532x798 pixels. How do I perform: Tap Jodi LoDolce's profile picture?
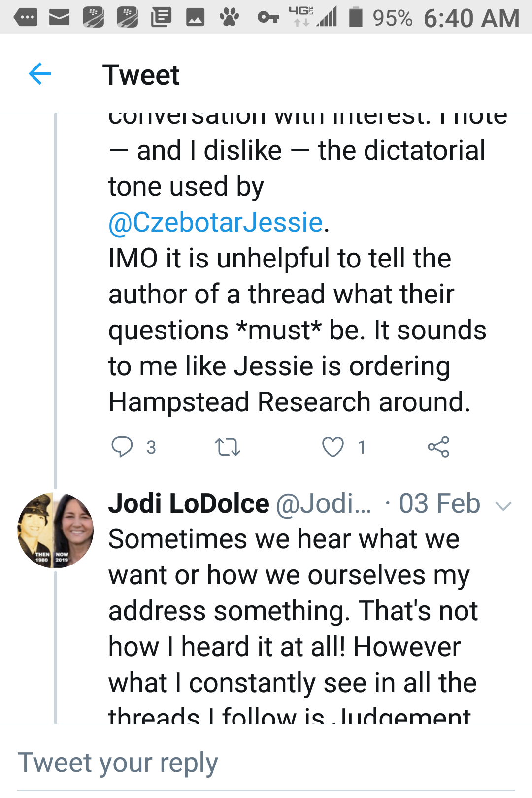click(x=55, y=530)
